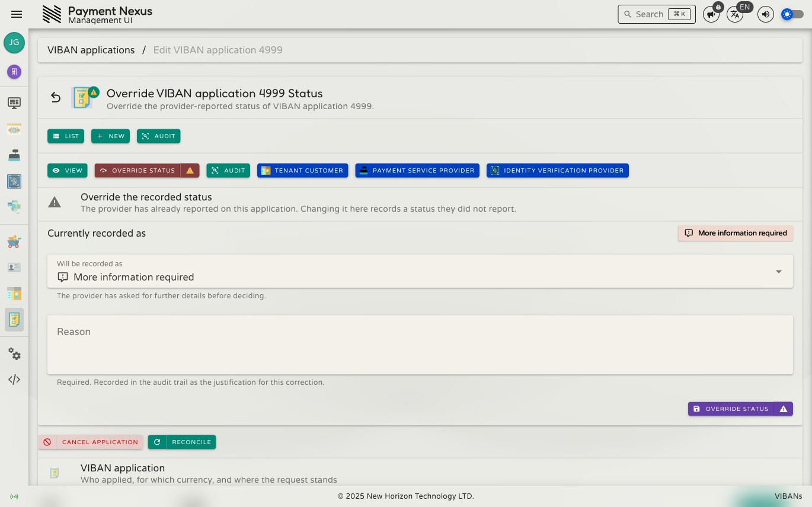Click the sound speaker icon
Image resolution: width=812 pixels, height=507 pixels.
tap(766, 14)
